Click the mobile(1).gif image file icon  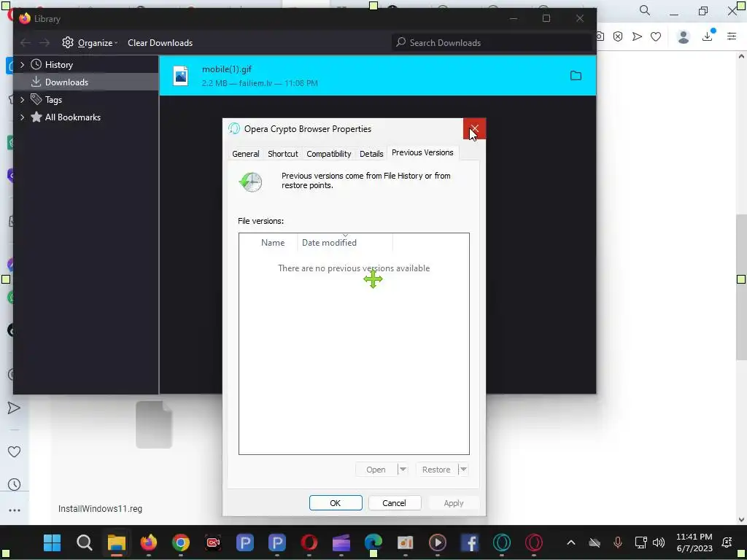click(x=181, y=76)
